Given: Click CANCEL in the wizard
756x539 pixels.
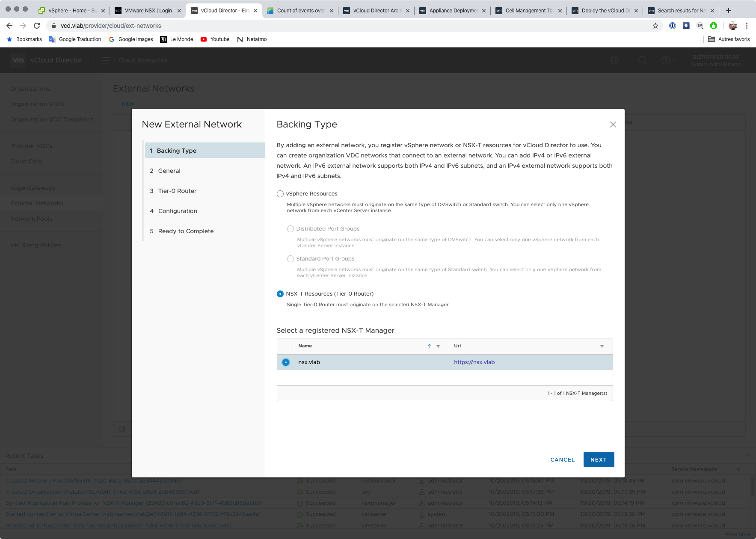Looking at the screenshot, I should (x=562, y=459).
